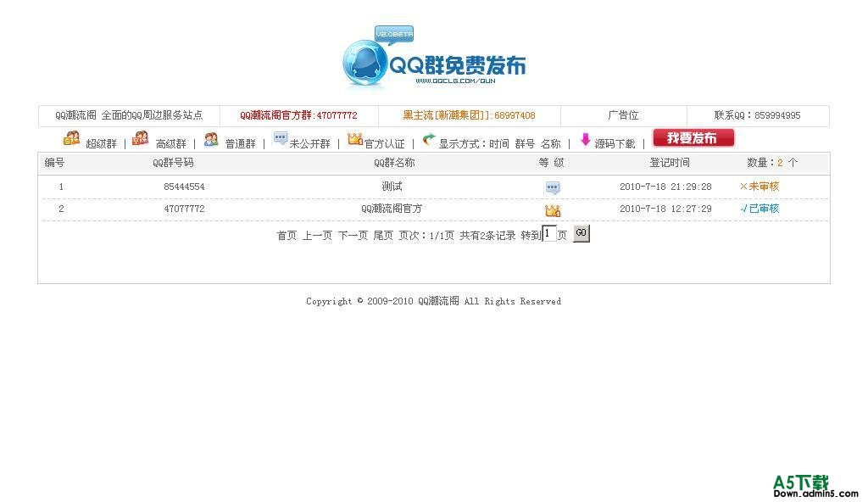The image size is (868, 502).
Task: Click the page number input box
Action: click(x=548, y=233)
